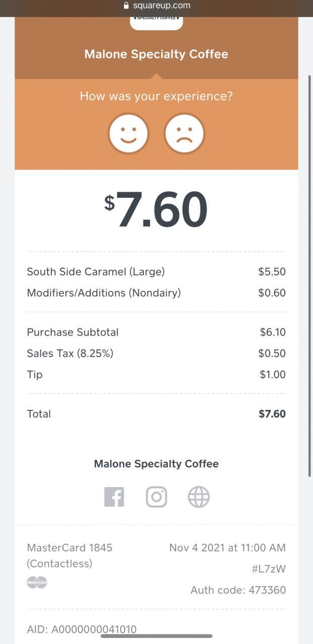Tap the happy smiley face rating
313x644 pixels.
coord(128,134)
